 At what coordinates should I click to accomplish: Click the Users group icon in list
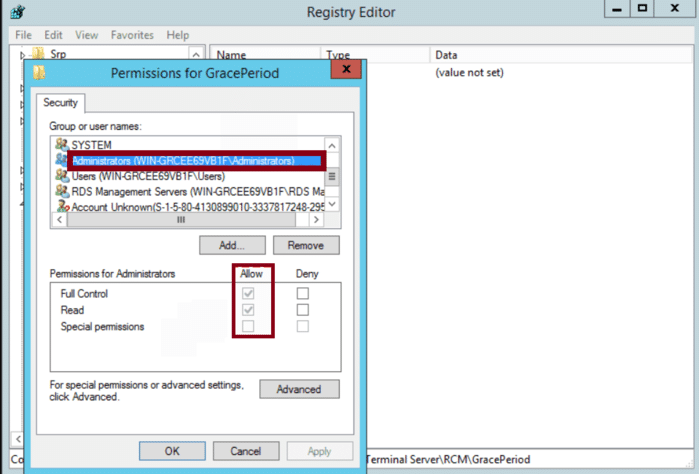pyautogui.click(x=62, y=176)
